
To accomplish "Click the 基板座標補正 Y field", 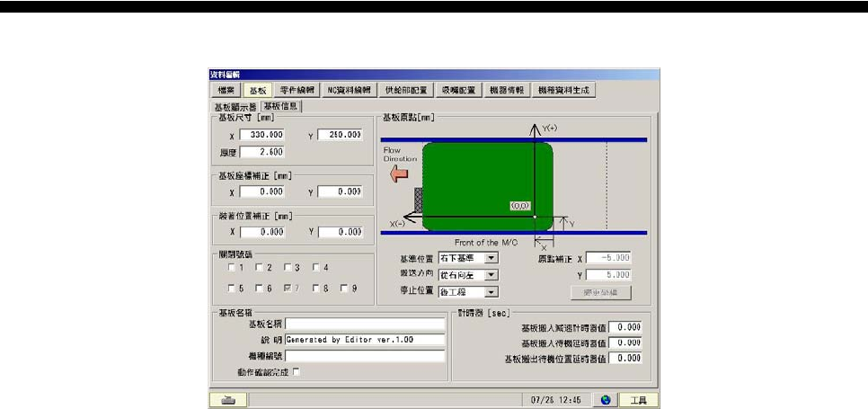I will (x=341, y=191).
